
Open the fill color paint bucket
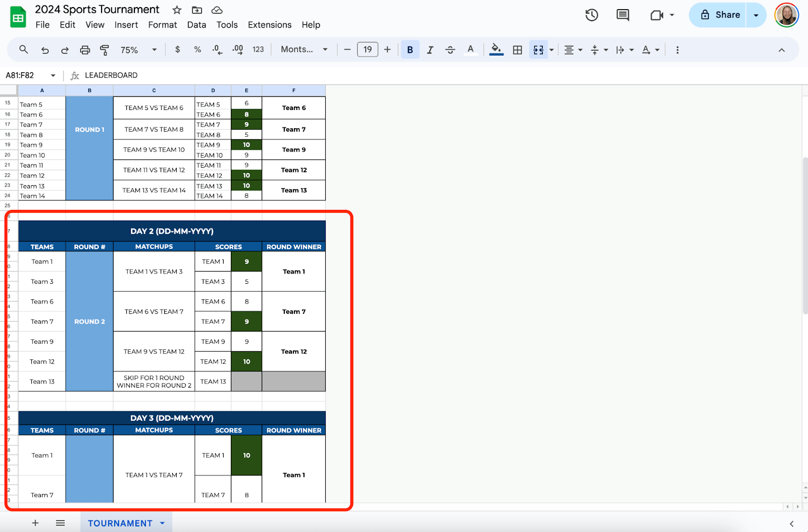pyautogui.click(x=496, y=49)
